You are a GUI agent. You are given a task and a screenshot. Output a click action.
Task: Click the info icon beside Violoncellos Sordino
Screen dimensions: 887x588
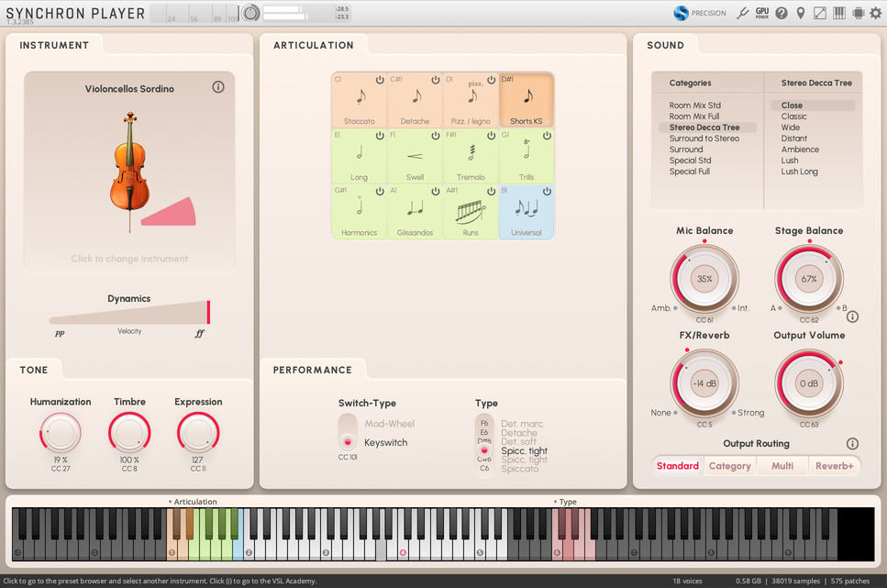pos(218,87)
